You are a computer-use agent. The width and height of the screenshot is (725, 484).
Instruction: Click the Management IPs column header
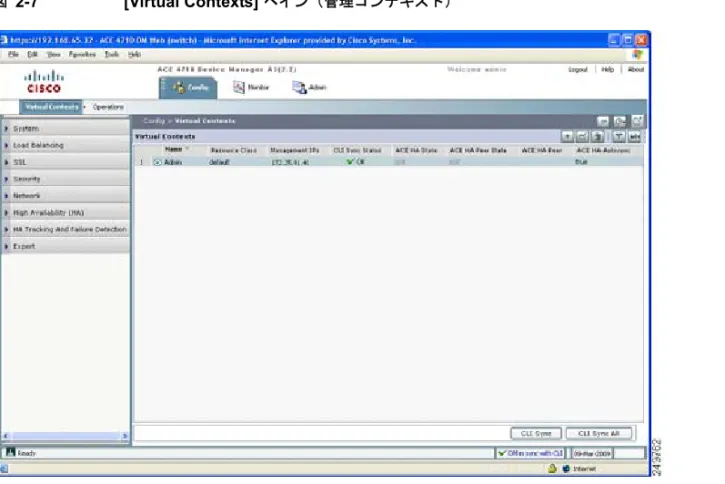295,150
